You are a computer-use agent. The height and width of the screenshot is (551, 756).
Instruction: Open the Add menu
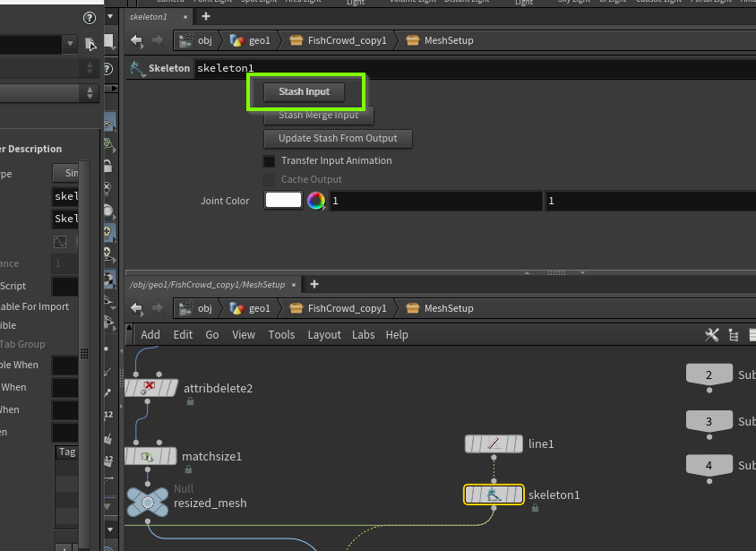[150, 334]
